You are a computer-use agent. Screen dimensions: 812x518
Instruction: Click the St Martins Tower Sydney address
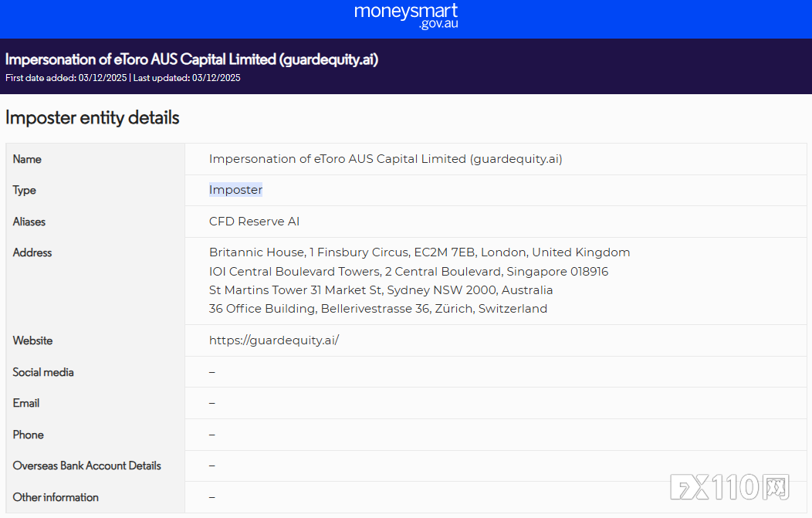tap(381, 290)
